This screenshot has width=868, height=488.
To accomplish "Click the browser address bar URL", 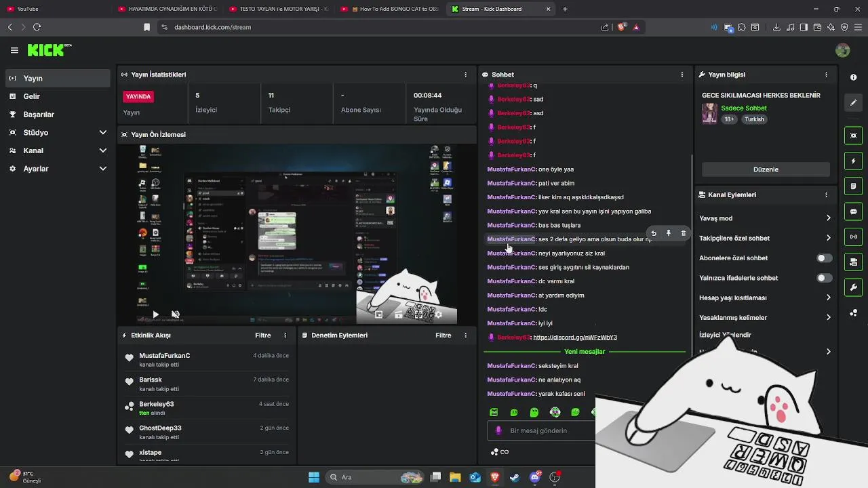I will pos(212,27).
